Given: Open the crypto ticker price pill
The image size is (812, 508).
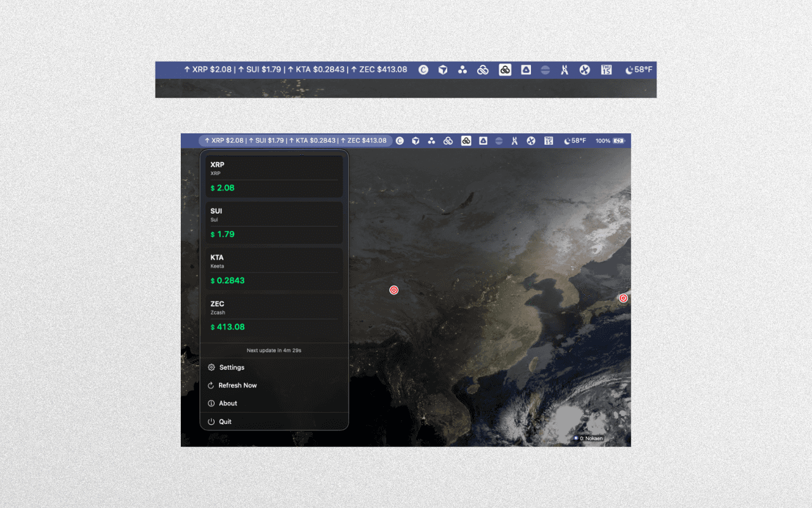Looking at the screenshot, I should [295, 140].
